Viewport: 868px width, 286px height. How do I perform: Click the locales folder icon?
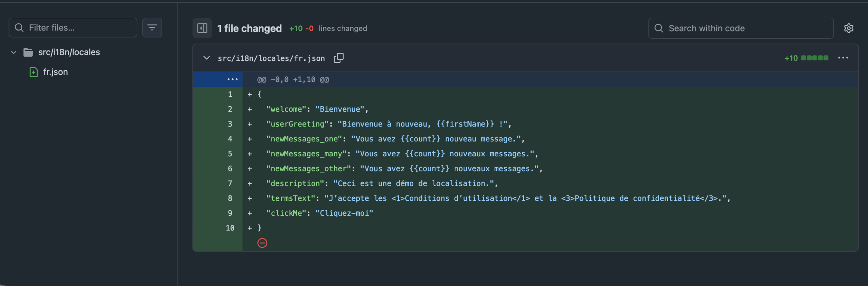click(28, 52)
